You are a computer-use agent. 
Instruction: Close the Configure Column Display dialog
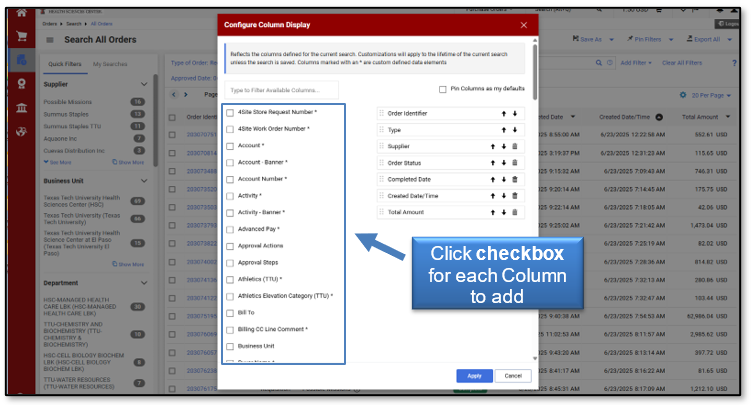point(523,25)
